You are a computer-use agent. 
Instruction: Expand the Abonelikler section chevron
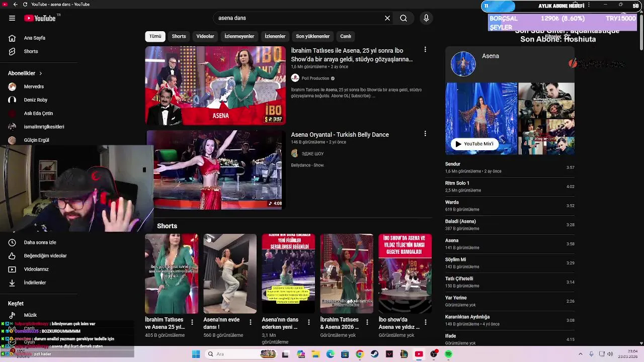[x=41, y=73]
